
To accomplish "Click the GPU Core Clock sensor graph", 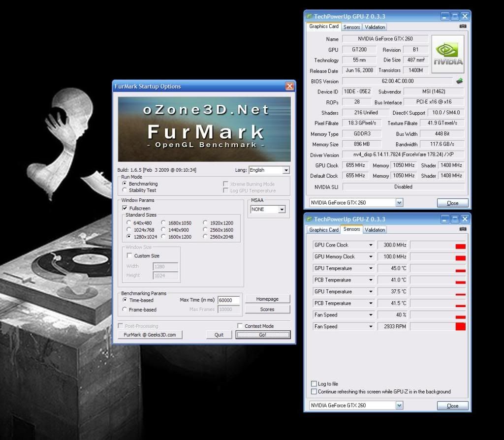I will tap(438, 245).
